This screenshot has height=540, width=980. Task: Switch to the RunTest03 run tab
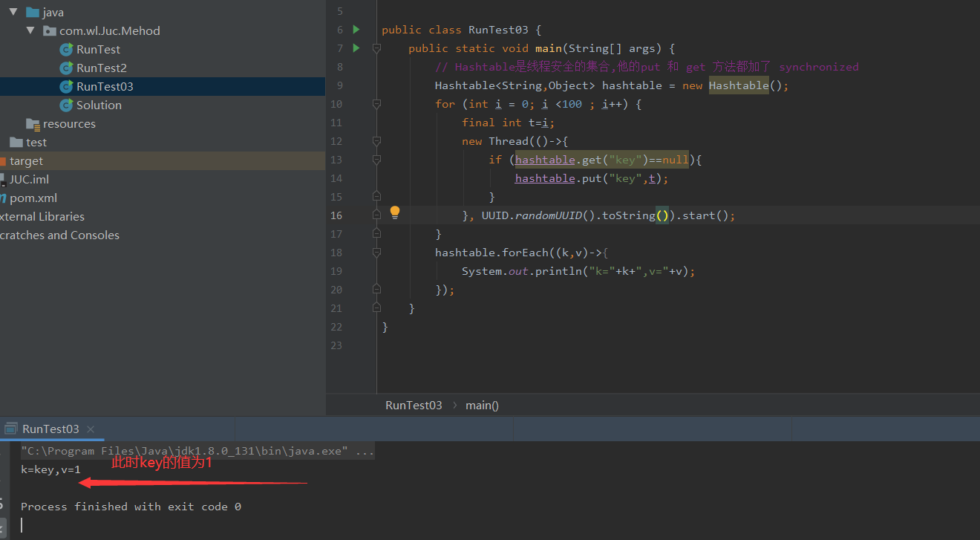[x=50, y=429]
